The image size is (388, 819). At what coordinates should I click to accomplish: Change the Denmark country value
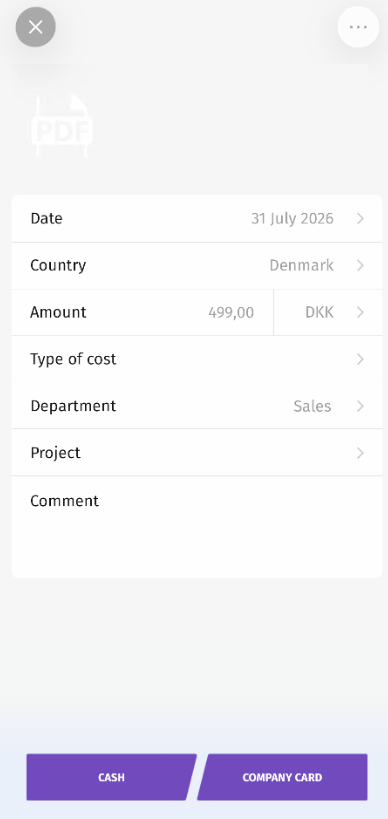point(301,265)
